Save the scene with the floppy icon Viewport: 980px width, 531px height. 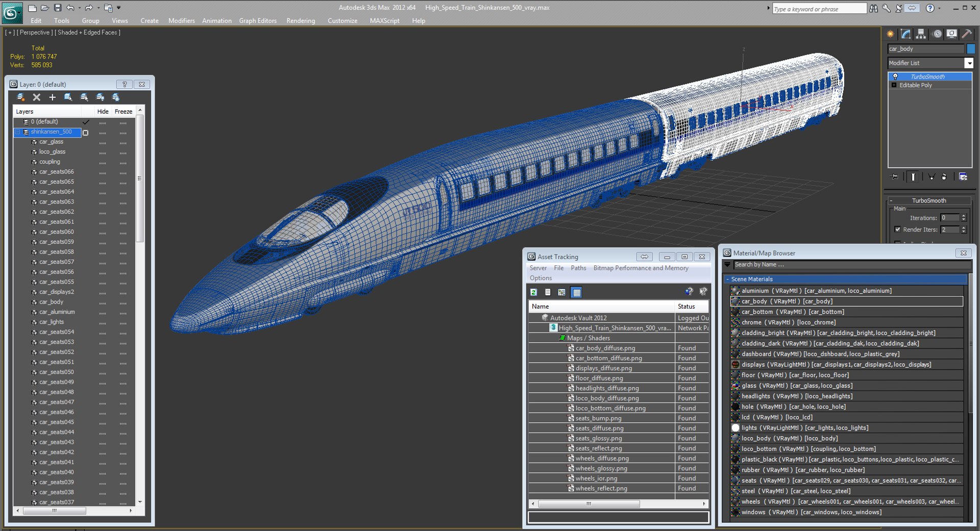[x=57, y=8]
